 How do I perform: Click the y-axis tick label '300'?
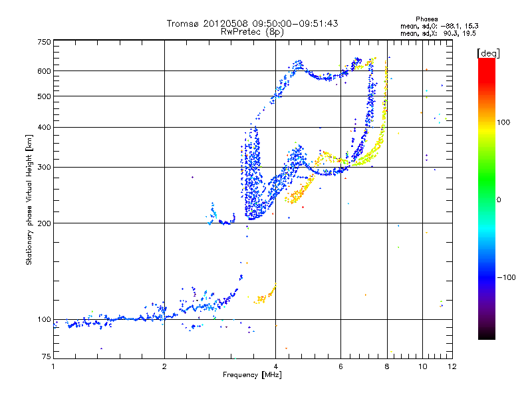[x=44, y=167]
